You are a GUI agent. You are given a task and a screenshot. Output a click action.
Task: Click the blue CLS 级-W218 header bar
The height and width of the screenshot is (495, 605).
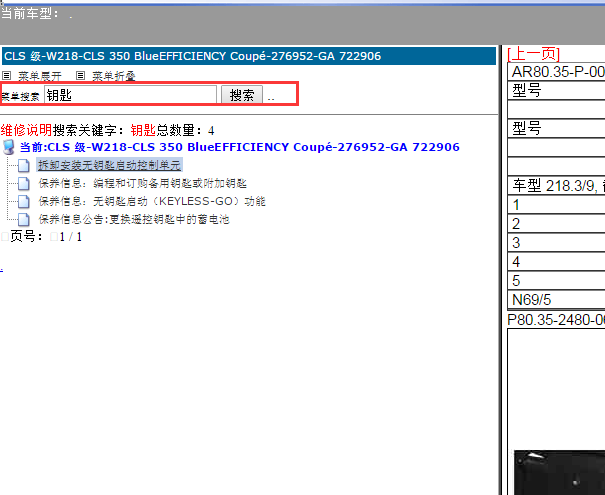249,56
